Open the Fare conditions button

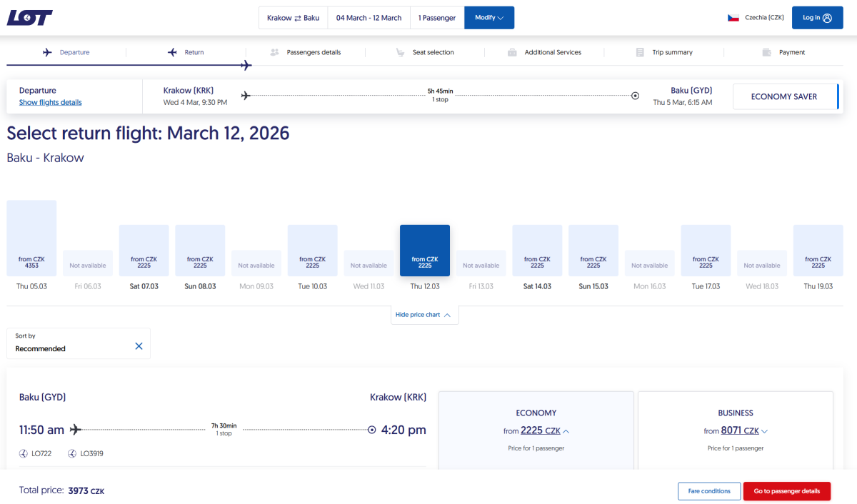[708, 491]
